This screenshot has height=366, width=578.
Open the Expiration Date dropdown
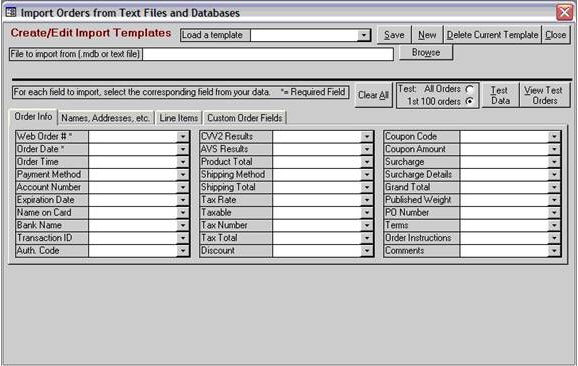183,200
